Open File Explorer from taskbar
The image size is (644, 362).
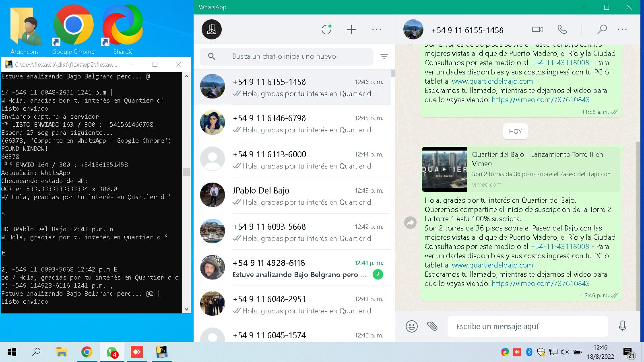click(x=61, y=352)
